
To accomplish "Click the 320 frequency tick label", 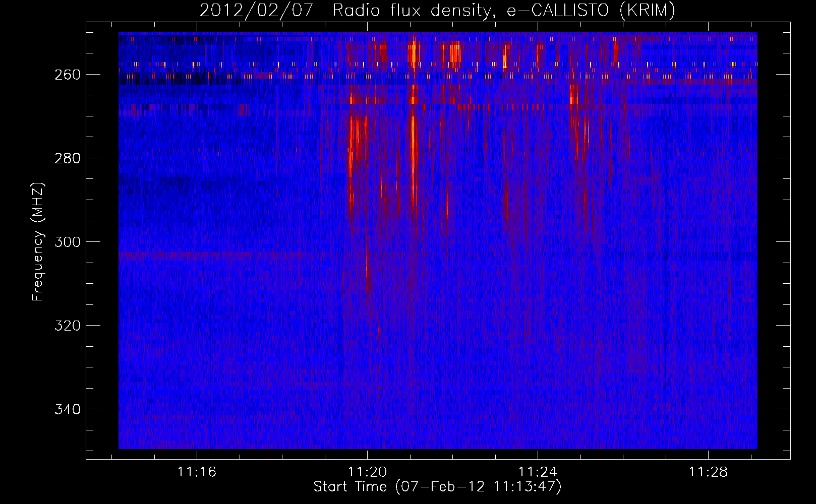I will [x=68, y=326].
